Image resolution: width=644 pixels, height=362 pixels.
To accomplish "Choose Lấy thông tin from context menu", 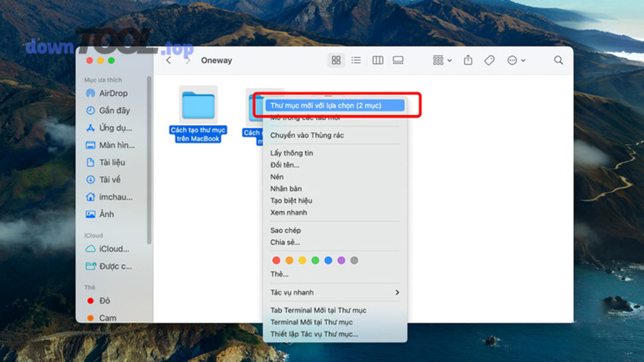I will pos(291,153).
